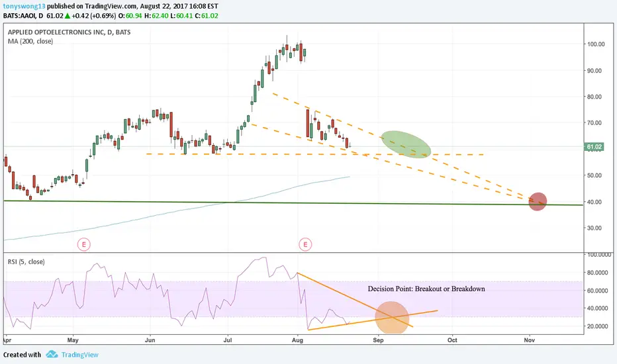Open the TradingView footer link
Viewport: 617px width, 364px height.
click(x=80, y=355)
